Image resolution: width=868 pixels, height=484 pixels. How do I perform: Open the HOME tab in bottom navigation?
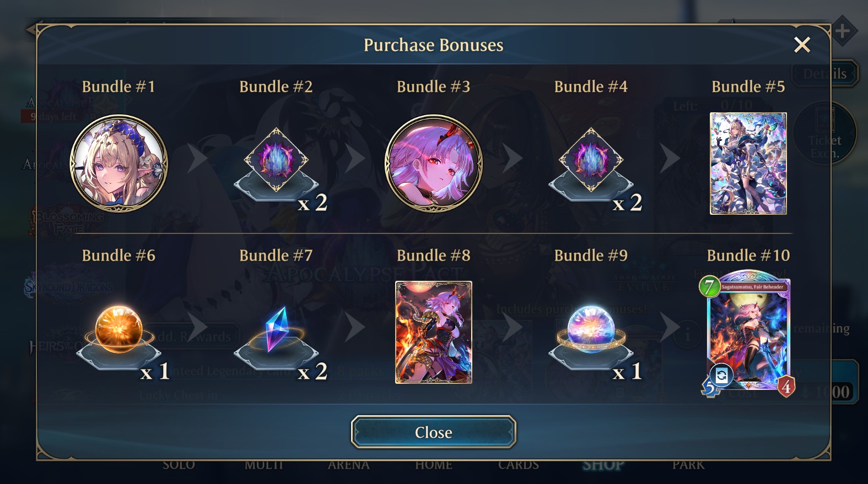[x=434, y=466]
